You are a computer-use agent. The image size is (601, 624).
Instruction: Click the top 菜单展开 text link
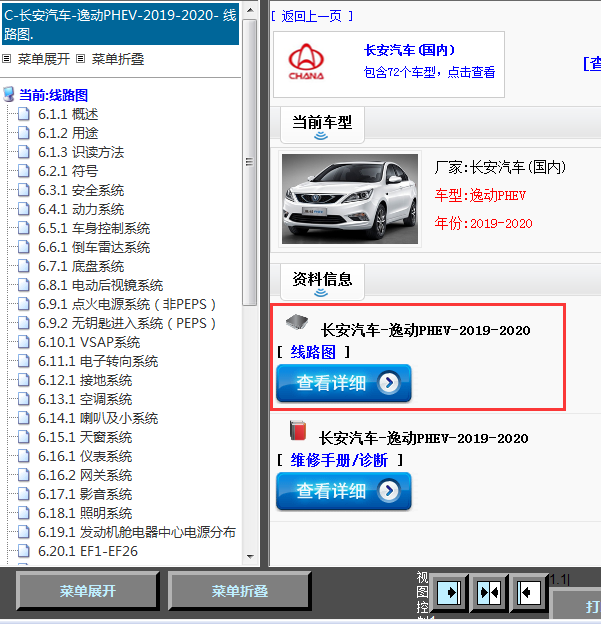tap(44, 59)
